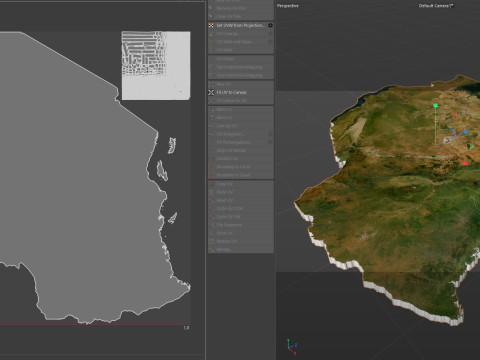The width and height of the screenshot is (480, 360).
Task: Click the Perspective viewport label
Action: 288,6
